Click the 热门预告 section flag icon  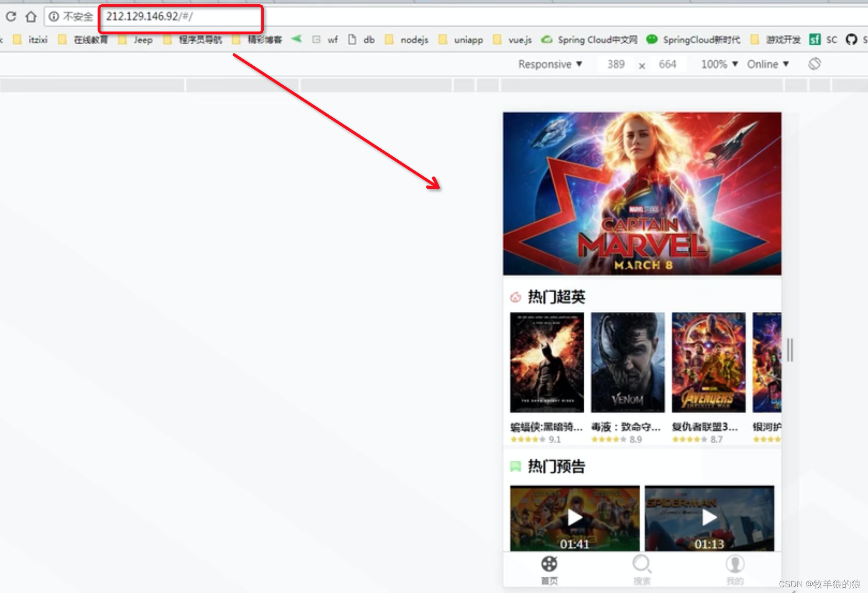click(516, 466)
